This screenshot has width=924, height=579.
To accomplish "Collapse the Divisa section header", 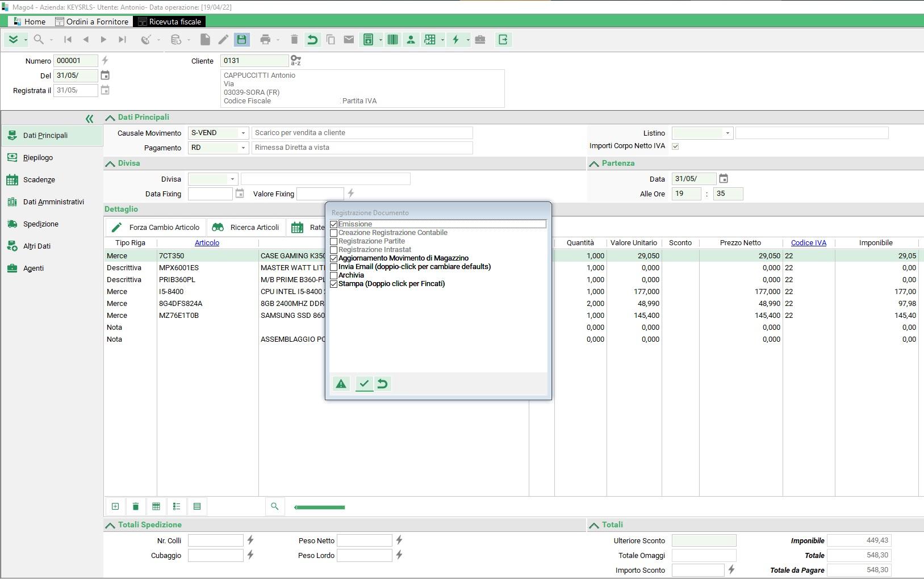I will pos(110,163).
